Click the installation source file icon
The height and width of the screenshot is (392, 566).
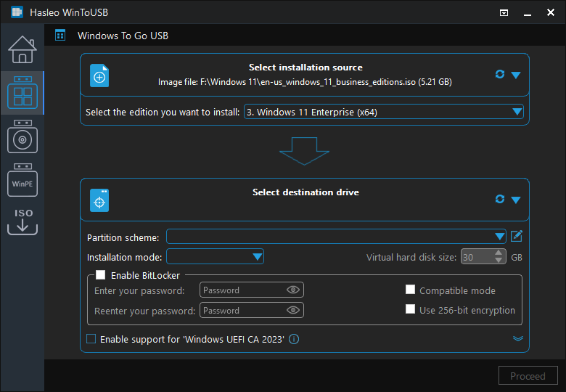[x=99, y=75]
